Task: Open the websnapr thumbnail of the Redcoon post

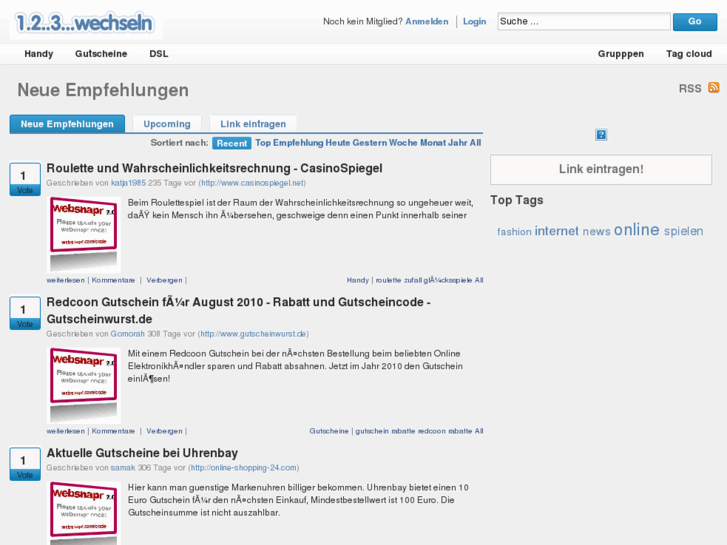Action: 83,385
